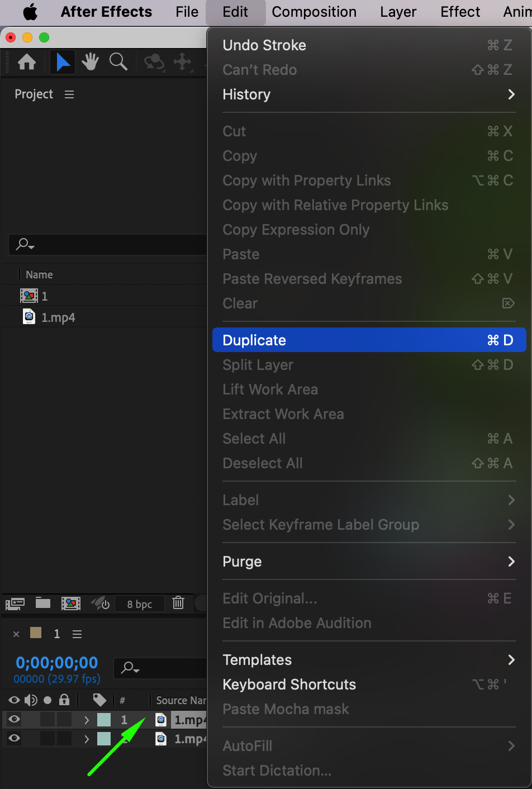Pick the Pan camera tool
532x789 pixels.
click(x=182, y=62)
